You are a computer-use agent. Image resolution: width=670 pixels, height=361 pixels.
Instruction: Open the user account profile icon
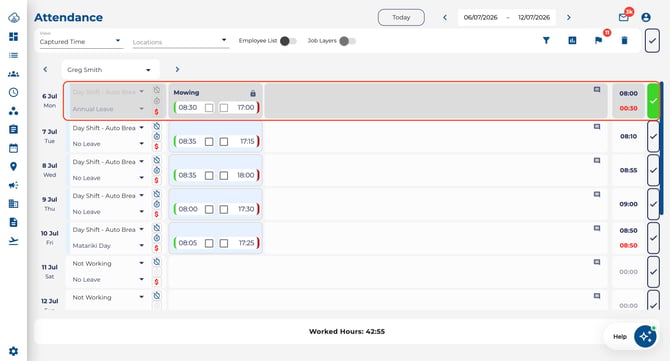[x=646, y=18]
